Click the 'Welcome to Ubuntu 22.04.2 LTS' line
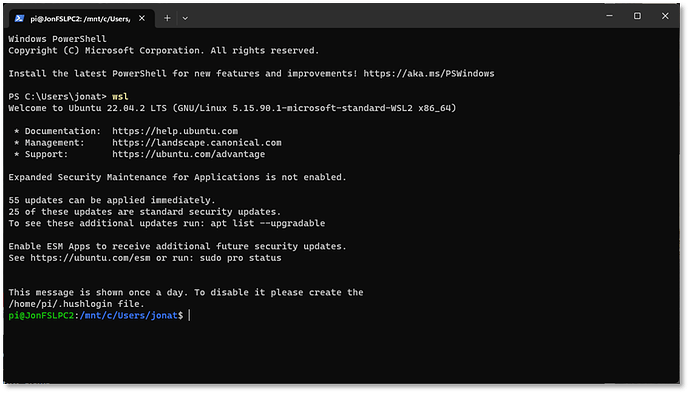 [x=232, y=108]
